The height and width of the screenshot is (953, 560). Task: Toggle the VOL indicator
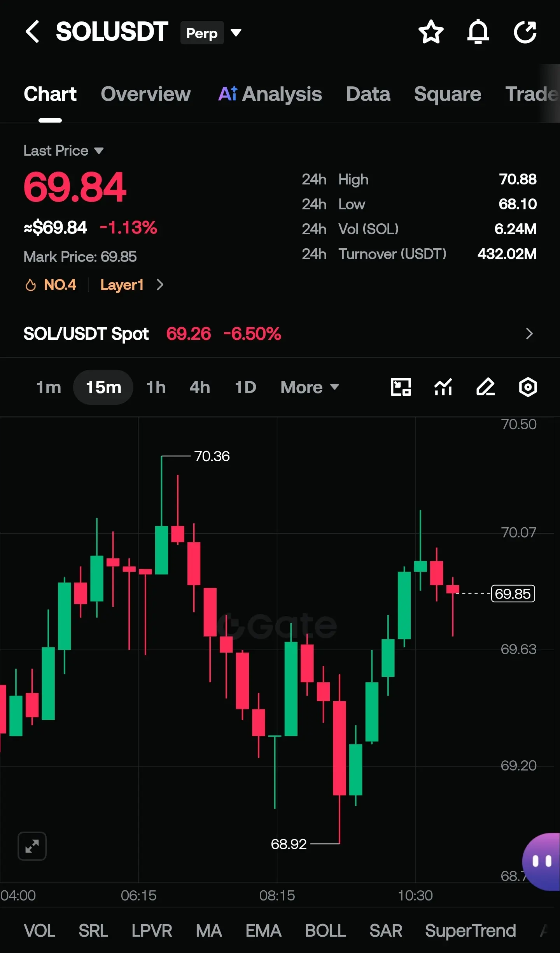39,931
